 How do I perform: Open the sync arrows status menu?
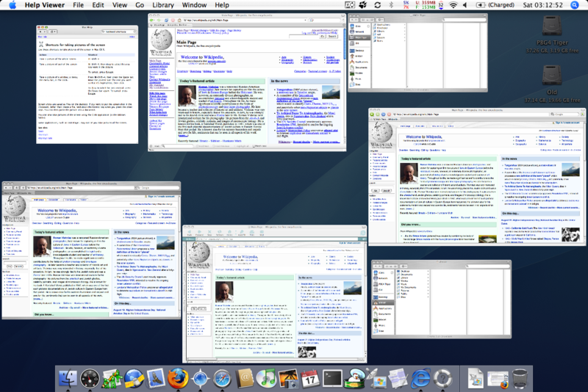point(377,5)
